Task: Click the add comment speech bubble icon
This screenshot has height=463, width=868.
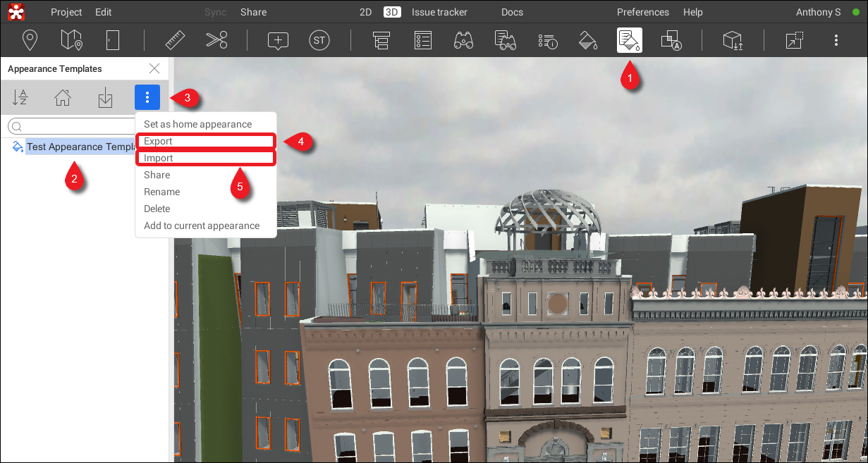Action: click(x=279, y=40)
